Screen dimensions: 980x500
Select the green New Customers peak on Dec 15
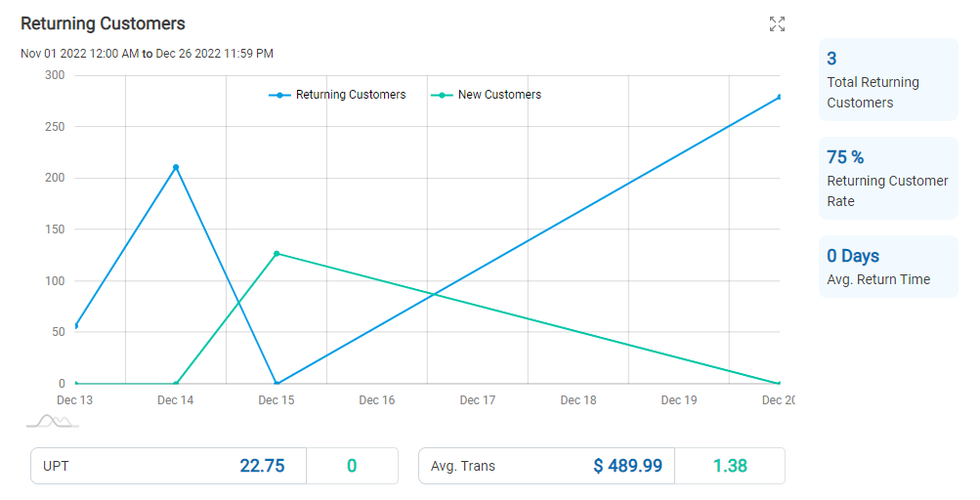point(277,254)
